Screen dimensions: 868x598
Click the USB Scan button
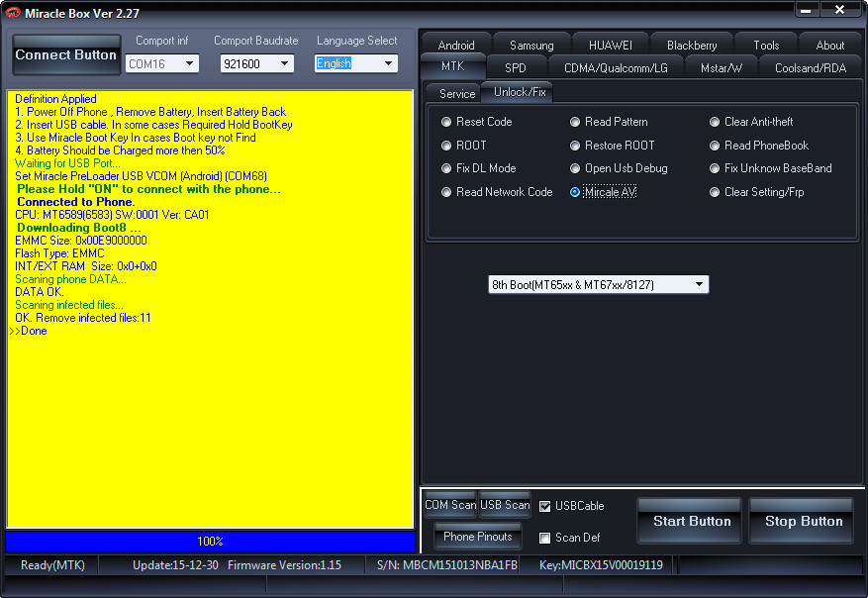point(505,504)
